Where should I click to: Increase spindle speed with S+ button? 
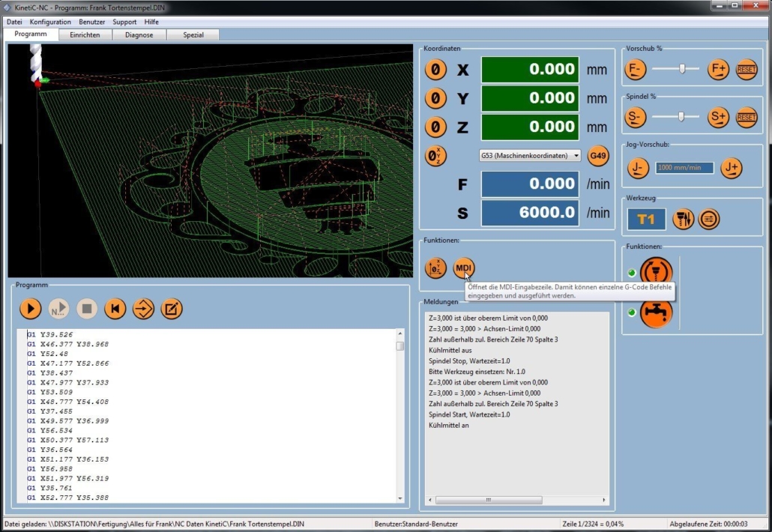[718, 117]
